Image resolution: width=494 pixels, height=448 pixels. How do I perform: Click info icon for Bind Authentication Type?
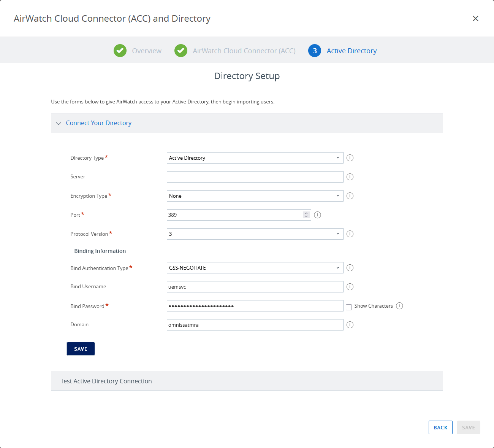(x=350, y=268)
